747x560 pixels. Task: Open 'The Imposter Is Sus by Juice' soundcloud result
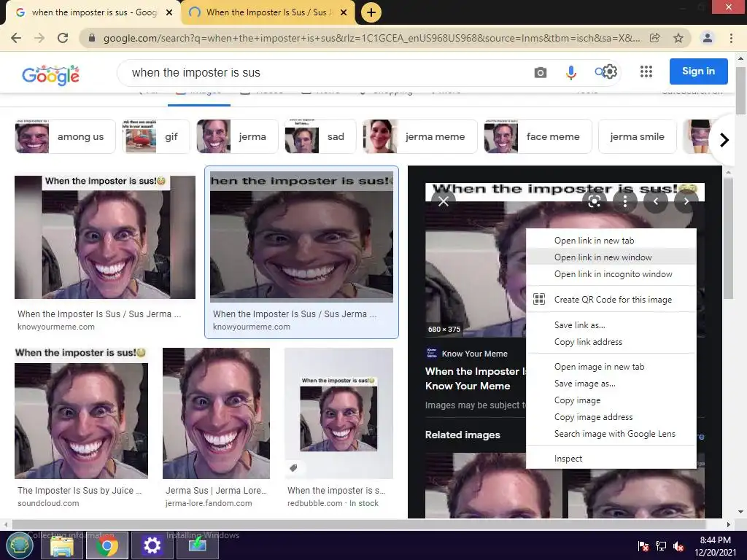tap(81, 428)
